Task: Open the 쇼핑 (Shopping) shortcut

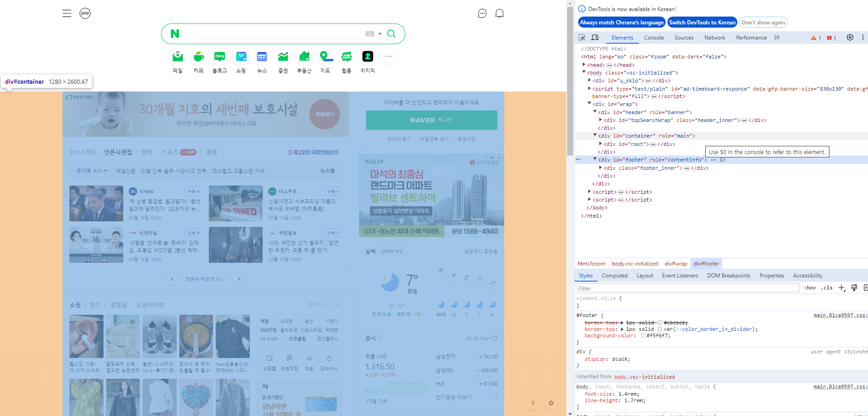Action: tap(241, 62)
